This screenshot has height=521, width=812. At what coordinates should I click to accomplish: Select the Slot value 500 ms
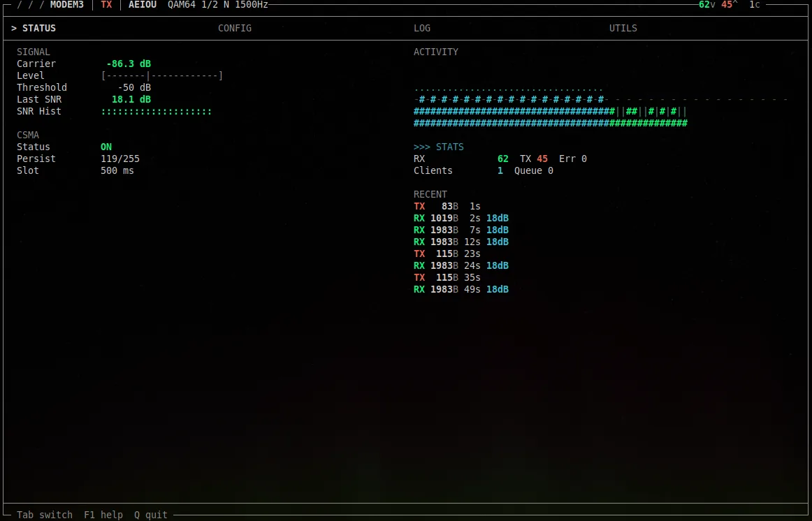point(117,170)
